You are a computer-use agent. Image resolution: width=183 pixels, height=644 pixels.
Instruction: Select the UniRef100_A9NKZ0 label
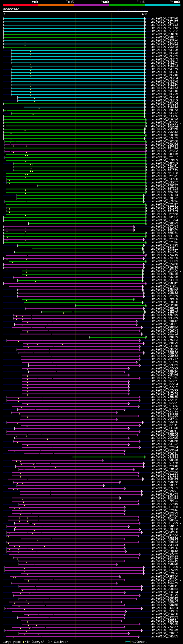164,371
